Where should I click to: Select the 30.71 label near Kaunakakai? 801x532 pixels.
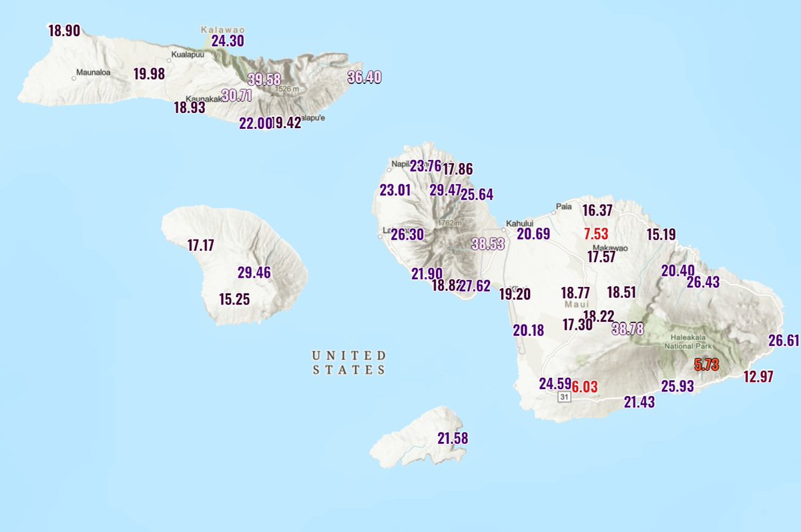237,95
